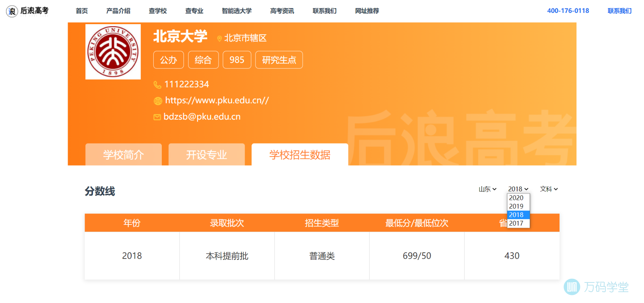Image resolution: width=644 pixels, height=303 pixels.
Task: Select the 学校招生数据 tab
Action: (x=300, y=155)
